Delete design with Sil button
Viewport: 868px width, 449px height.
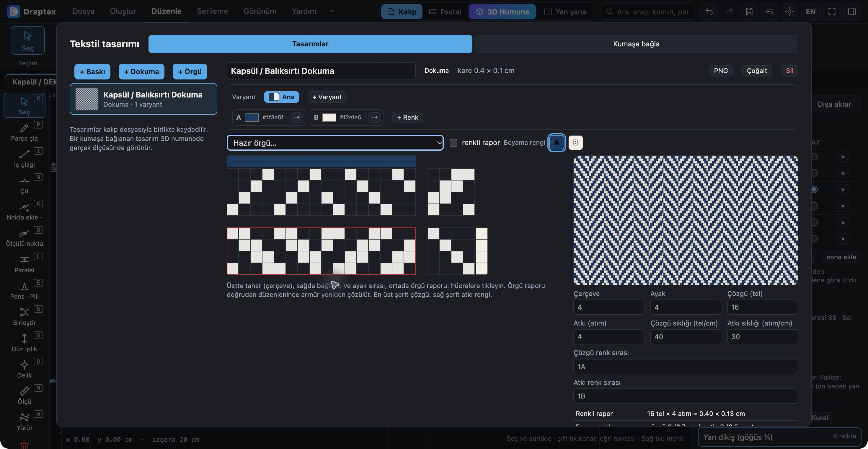[789, 71]
